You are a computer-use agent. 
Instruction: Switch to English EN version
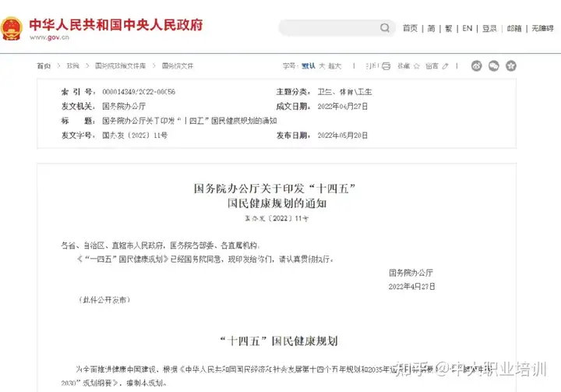467,28
